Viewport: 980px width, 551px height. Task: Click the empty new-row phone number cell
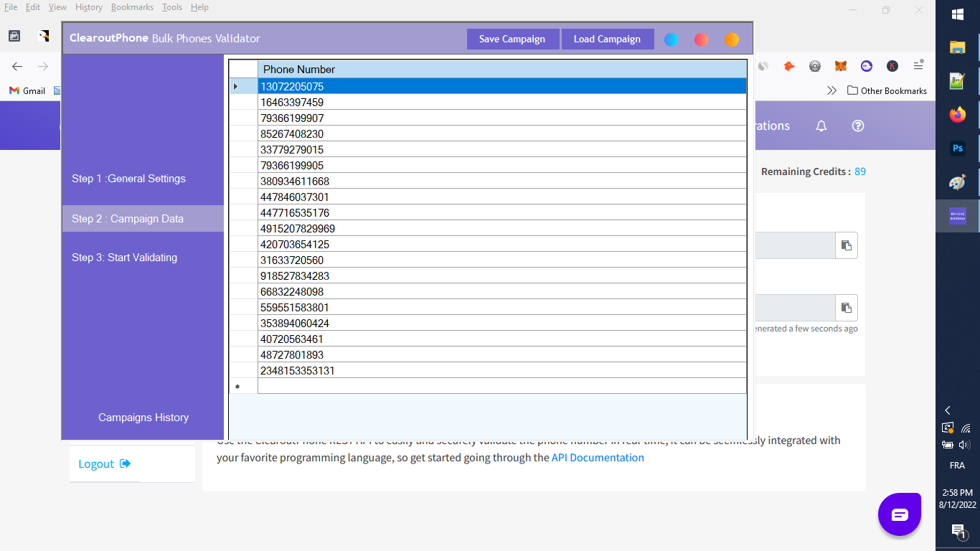click(x=502, y=386)
